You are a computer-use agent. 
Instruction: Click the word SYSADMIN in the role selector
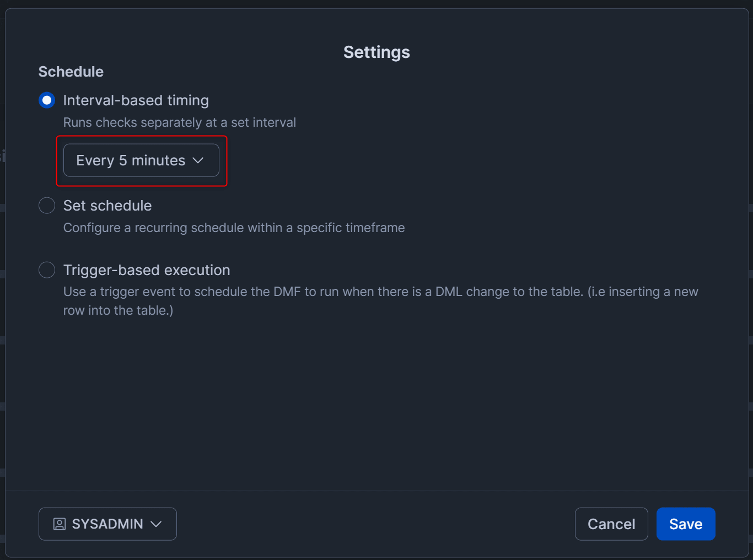(107, 524)
